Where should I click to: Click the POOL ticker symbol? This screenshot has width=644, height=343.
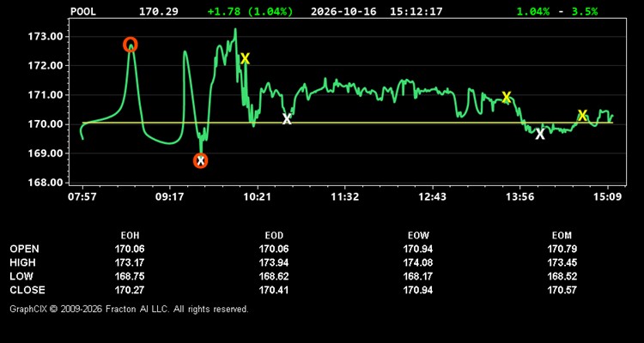point(83,11)
